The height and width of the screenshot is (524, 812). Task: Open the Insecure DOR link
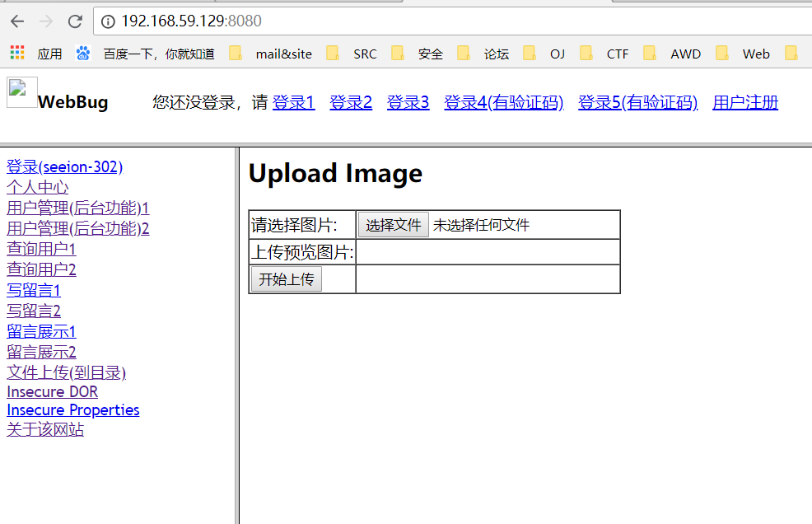(x=53, y=392)
